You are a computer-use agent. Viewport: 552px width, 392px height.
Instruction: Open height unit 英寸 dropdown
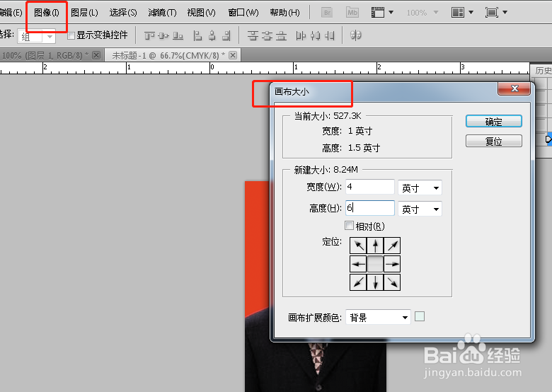[420, 209]
